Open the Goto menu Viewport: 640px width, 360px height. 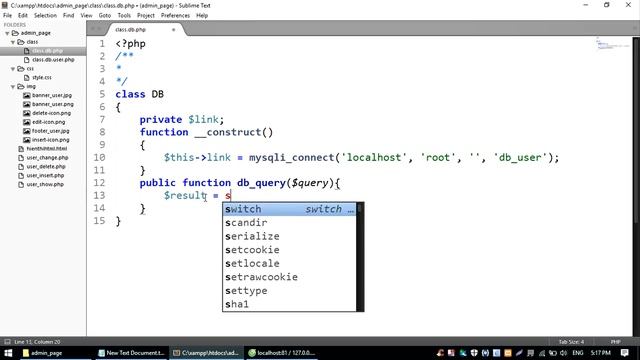coord(104,16)
